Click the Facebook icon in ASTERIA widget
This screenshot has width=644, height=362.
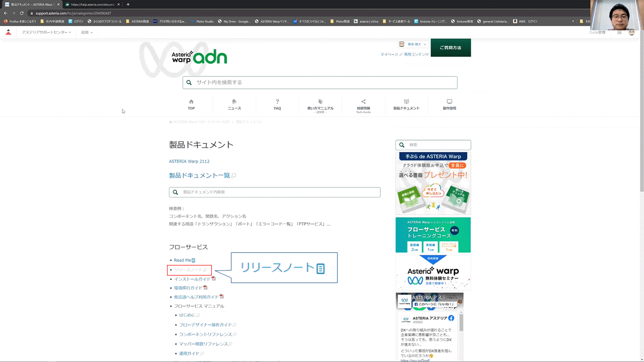pos(451,318)
